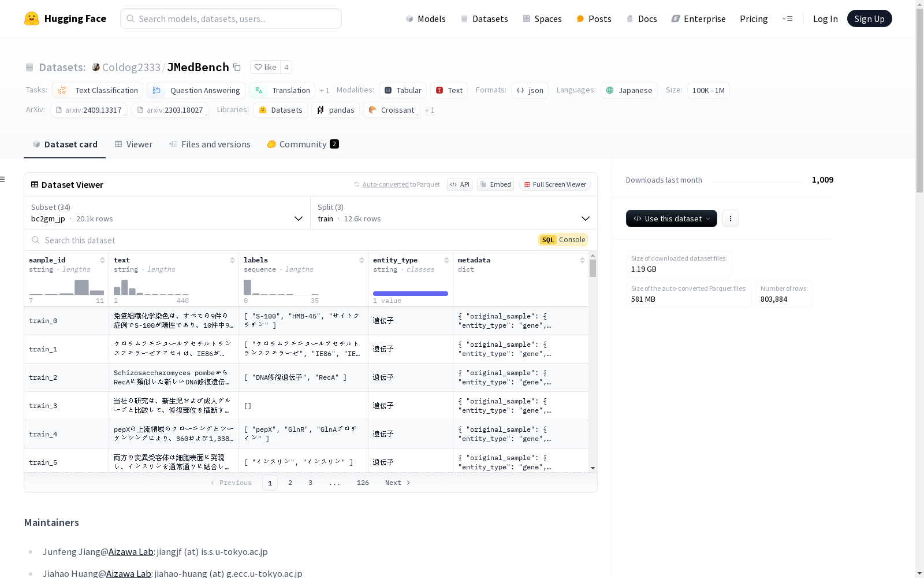
Task: Click the train_0 sample_id cell
Action: click(x=66, y=321)
